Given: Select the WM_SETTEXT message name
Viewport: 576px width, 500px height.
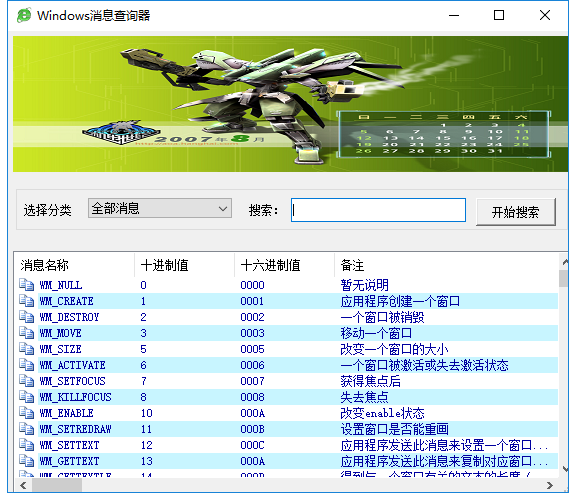Looking at the screenshot, I should (69, 445).
